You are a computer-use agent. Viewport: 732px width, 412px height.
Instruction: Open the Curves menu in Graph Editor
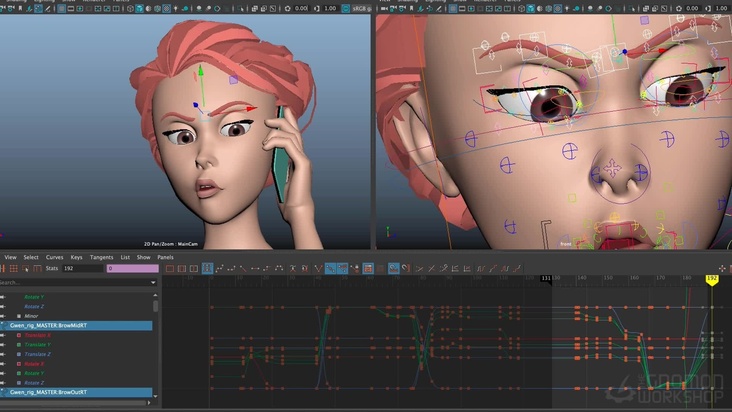pos(54,257)
